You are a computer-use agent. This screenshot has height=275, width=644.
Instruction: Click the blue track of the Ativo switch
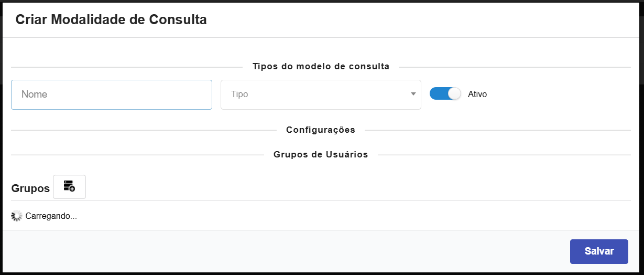click(x=438, y=94)
